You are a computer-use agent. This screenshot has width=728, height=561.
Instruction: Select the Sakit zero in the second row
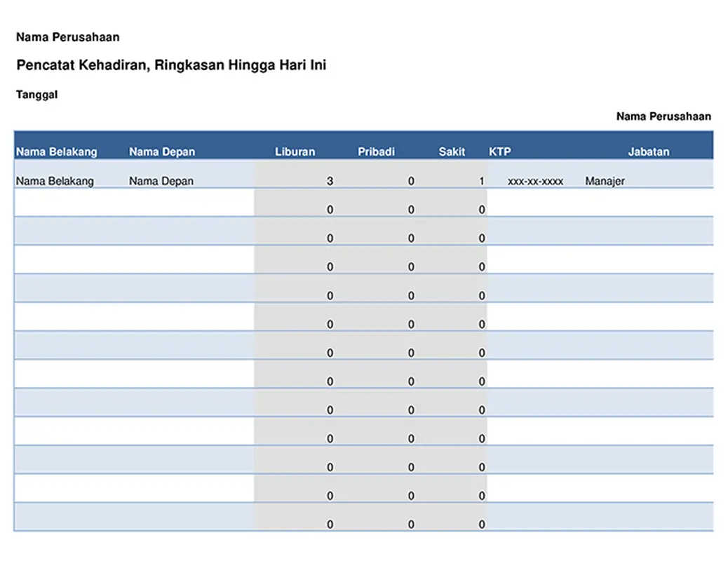click(x=482, y=210)
